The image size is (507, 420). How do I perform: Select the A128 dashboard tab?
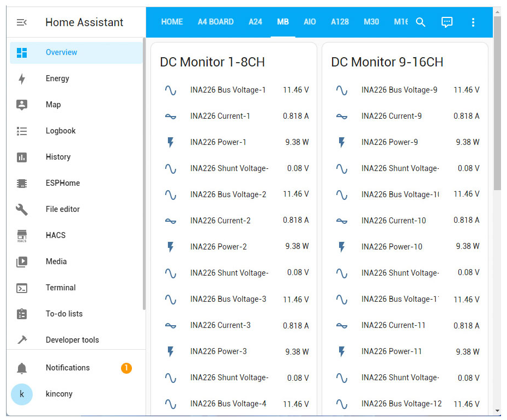coord(340,22)
